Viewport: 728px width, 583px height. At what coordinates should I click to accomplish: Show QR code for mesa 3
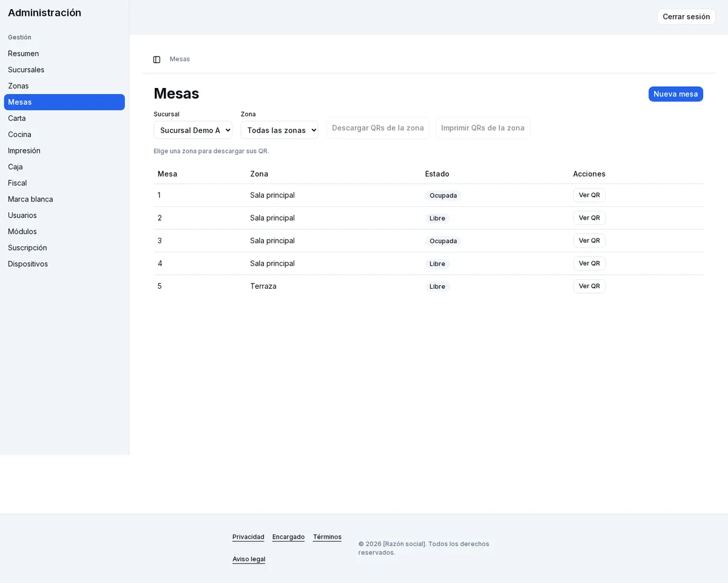589,241
